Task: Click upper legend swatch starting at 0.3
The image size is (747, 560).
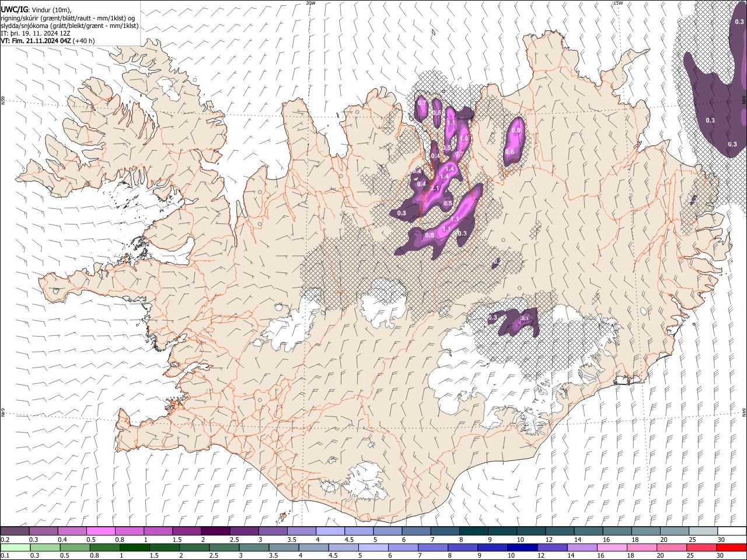Action: click(44, 531)
